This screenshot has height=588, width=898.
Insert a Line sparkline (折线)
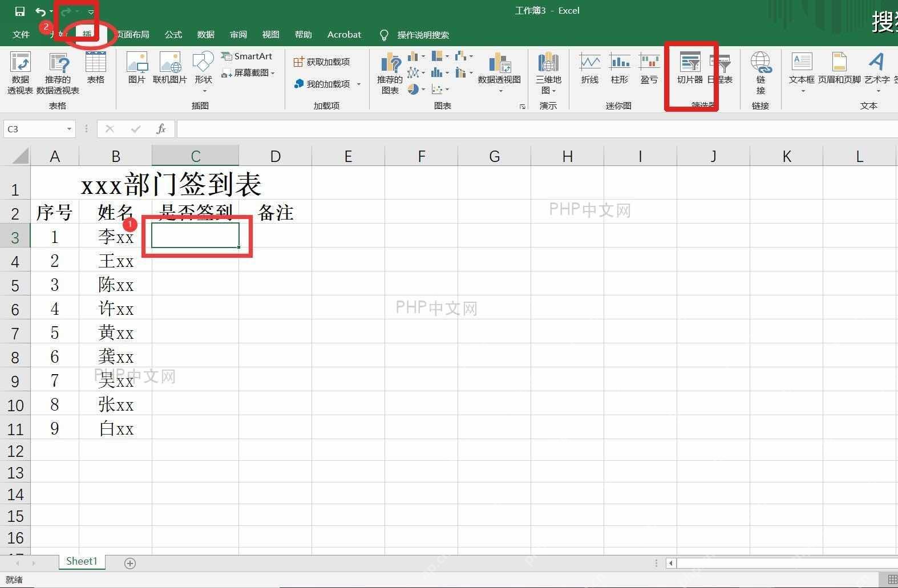589,68
